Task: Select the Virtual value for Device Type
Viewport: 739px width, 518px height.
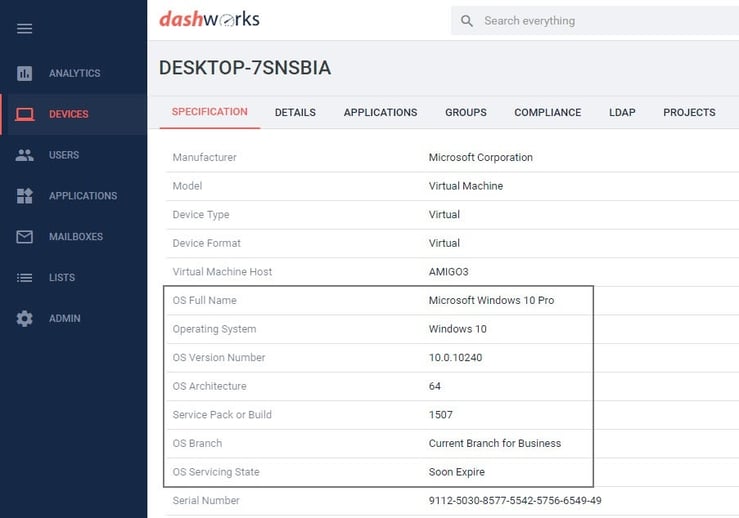Action: 444,214
